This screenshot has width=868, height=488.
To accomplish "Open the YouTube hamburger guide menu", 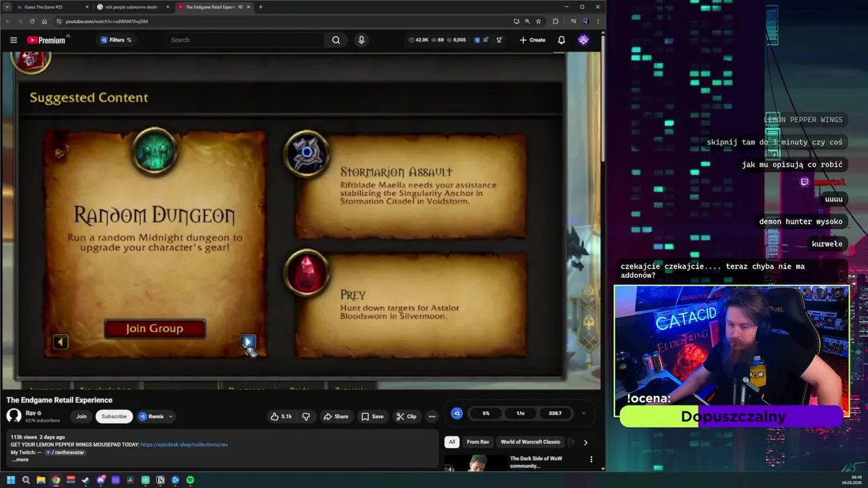I will (13, 40).
